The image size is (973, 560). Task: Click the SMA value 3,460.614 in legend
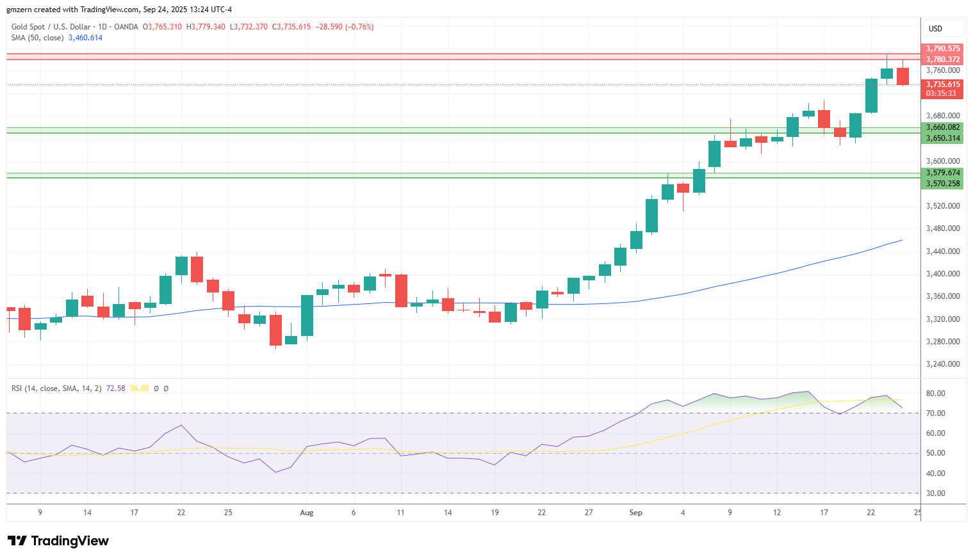pos(85,38)
